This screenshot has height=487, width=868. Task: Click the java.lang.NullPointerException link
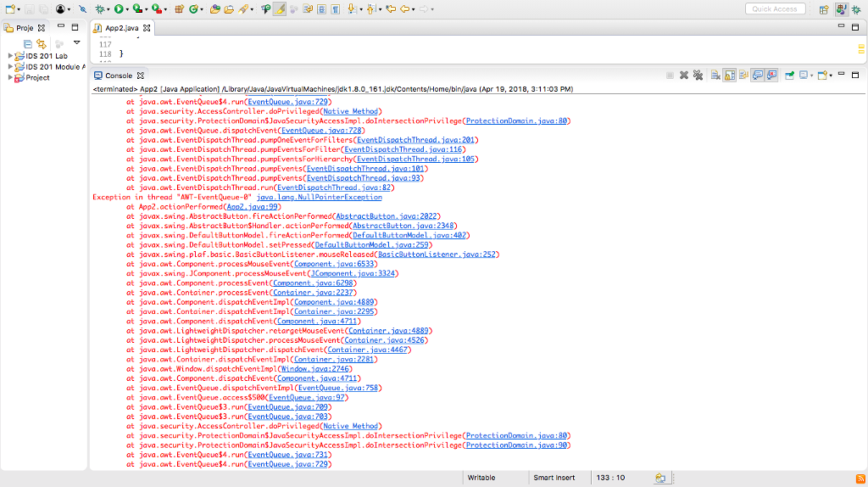coord(319,197)
